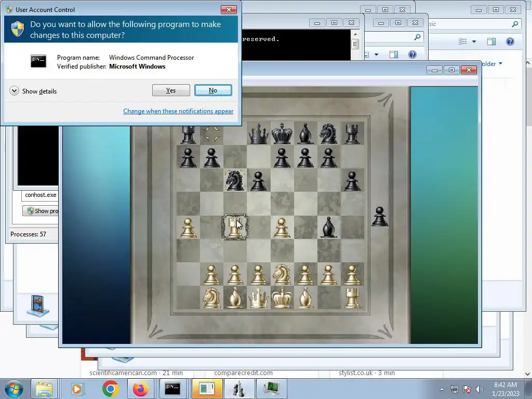Select the white bishop on c1
The image size is (532, 399).
pyautogui.click(x=235, y=298)
